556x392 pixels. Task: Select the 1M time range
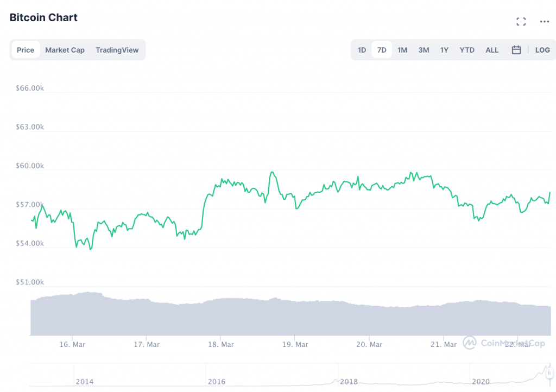[402, 50]
